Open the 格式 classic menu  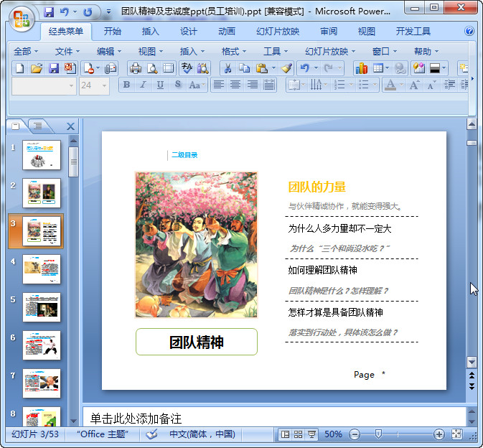(x=234, y=52)
